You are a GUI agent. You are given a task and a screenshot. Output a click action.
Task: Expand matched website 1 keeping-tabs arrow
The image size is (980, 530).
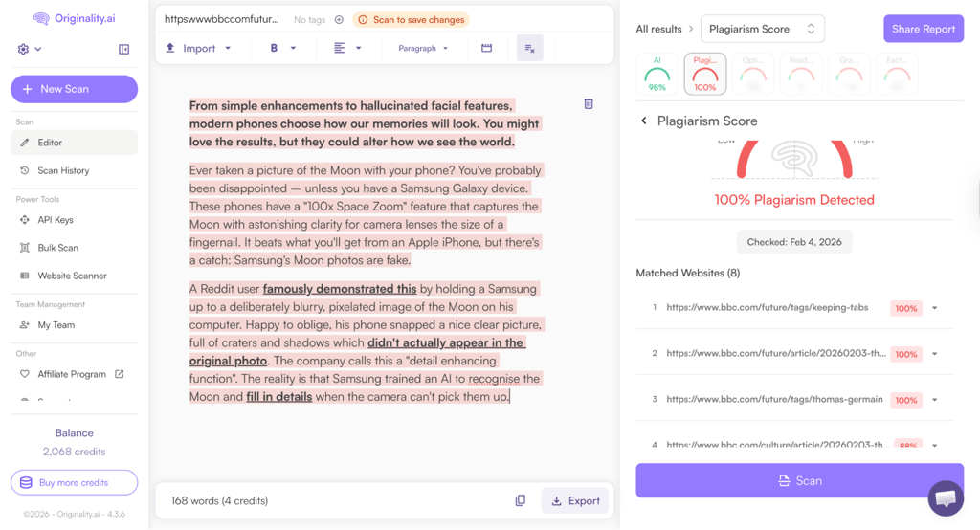click(934, 307)
